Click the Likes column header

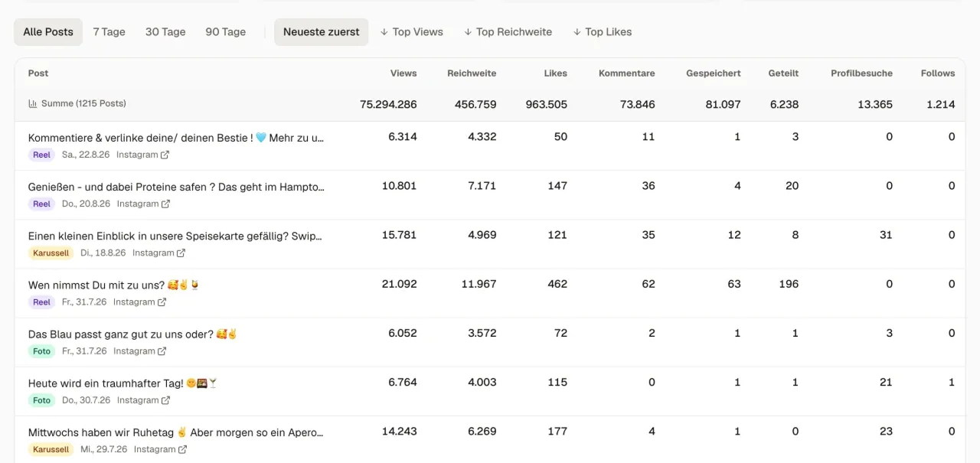[556, 73]
